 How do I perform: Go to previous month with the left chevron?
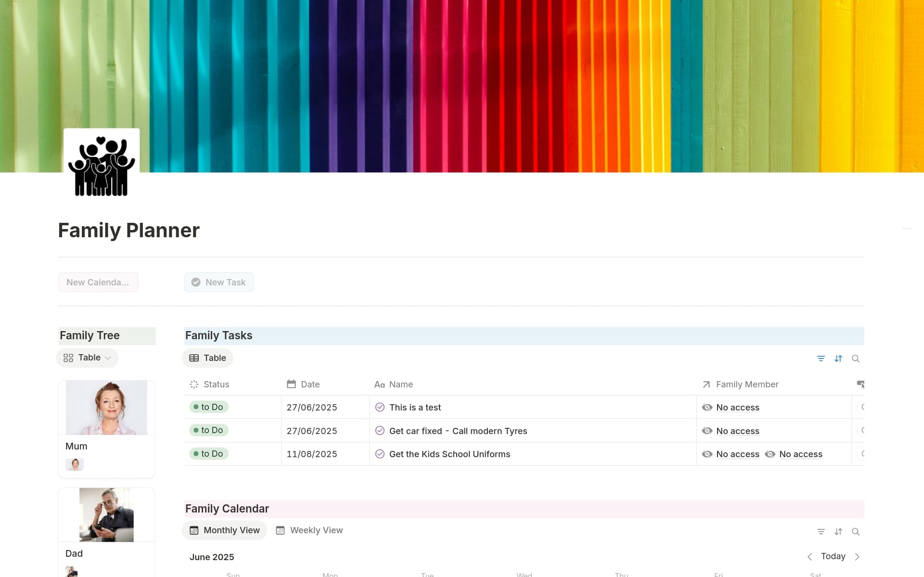[x=810, y=556]
